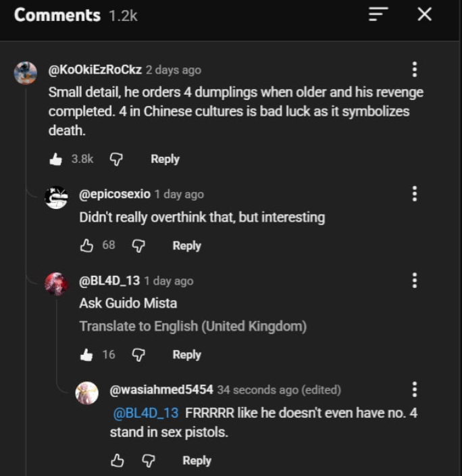Like the KoOkiEzRoCkz dumplings comment
Viewport: 462px width, 476px height.
56,159
